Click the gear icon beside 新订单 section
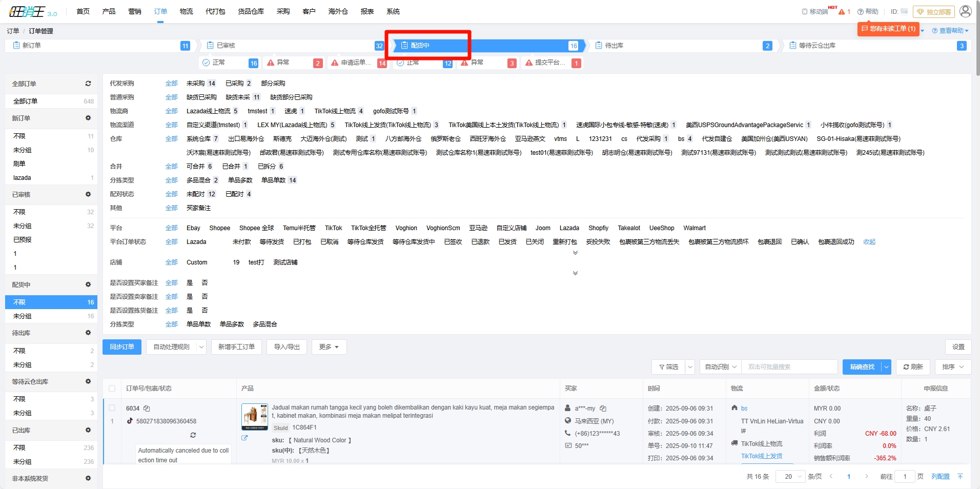Viewport: 980px width, 489px height. click(88, 118)
